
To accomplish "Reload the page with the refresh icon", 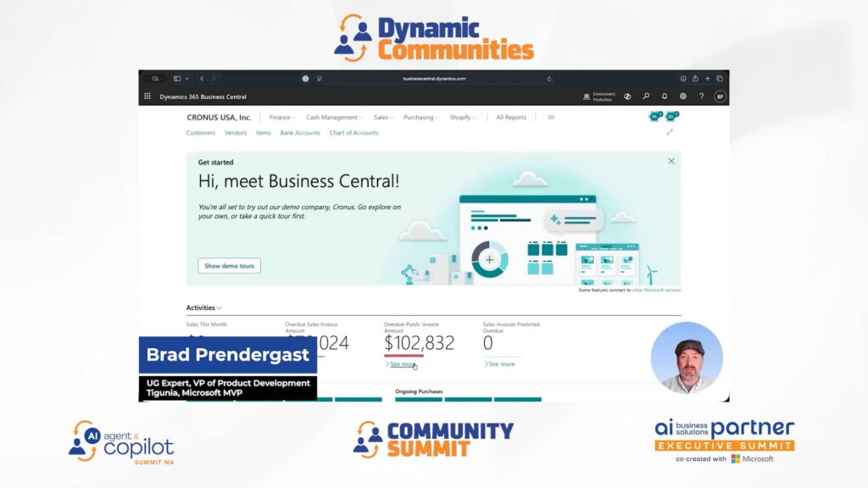I will (x=549, y=79).
